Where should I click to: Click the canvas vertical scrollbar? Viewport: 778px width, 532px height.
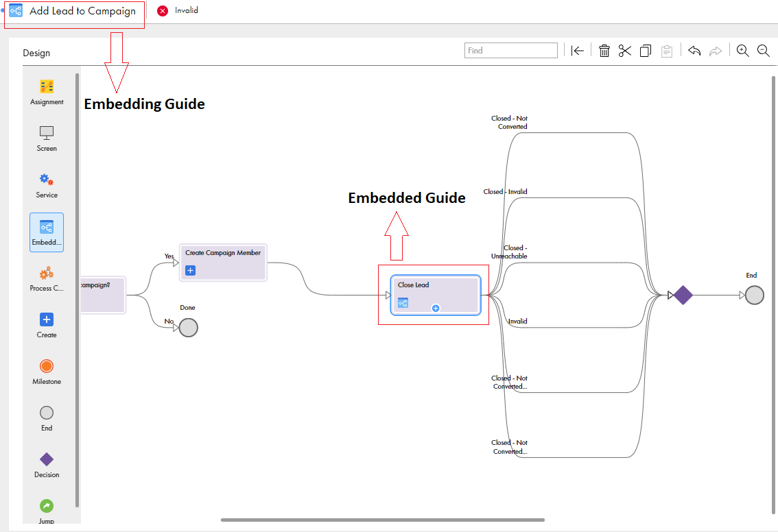click(773, 295)
